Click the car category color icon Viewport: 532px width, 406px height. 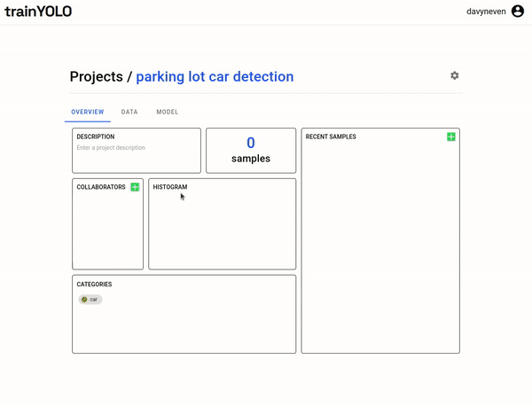click(84, 300)
